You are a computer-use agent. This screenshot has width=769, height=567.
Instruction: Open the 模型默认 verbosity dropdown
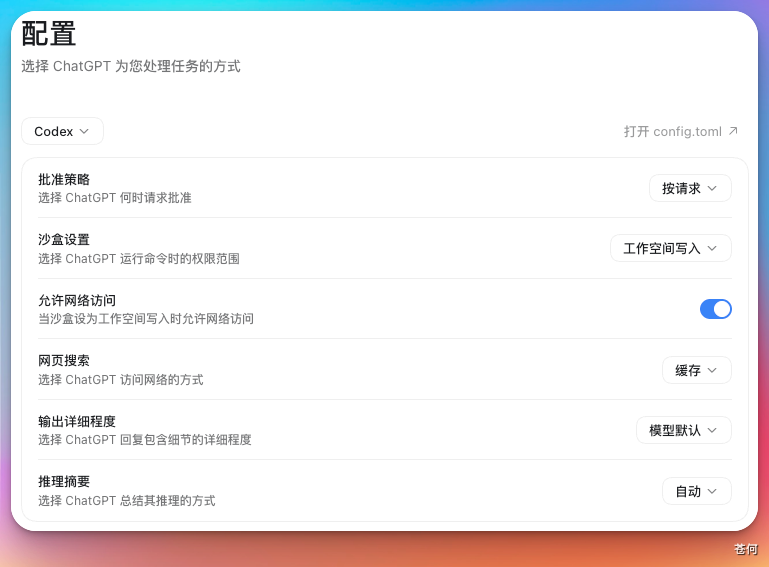click(x=684, y=431)
